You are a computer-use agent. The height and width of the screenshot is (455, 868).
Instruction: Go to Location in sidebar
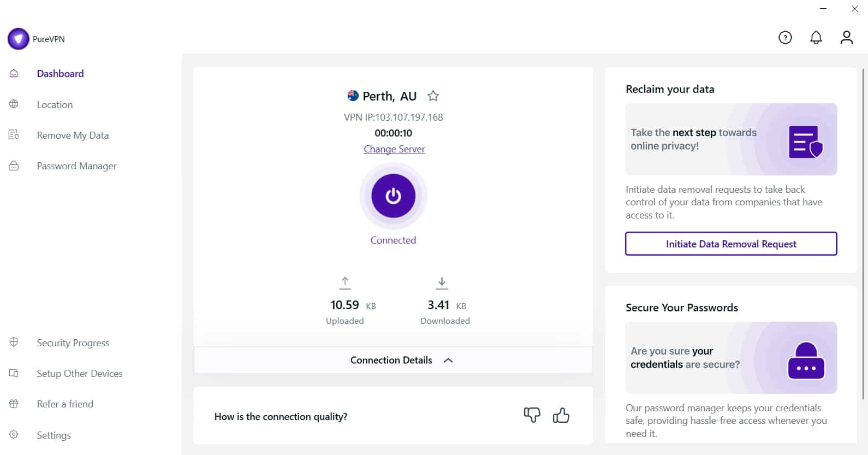coord(55,104)
